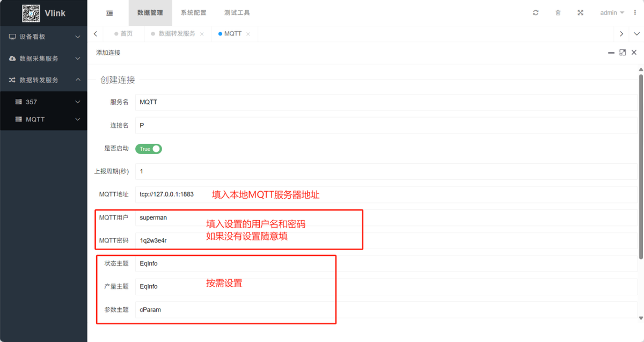
Task: Toggle the 是否启动 True switch
Action: pyautogui.click(x=149, y=149)
